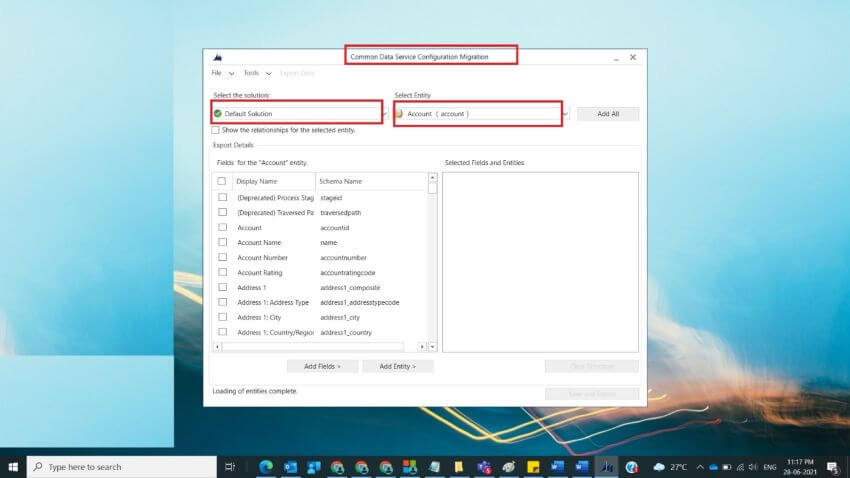Click the horizontal scroll left arrow
Screen dimensions: 850x478
[x=217, y=347]
